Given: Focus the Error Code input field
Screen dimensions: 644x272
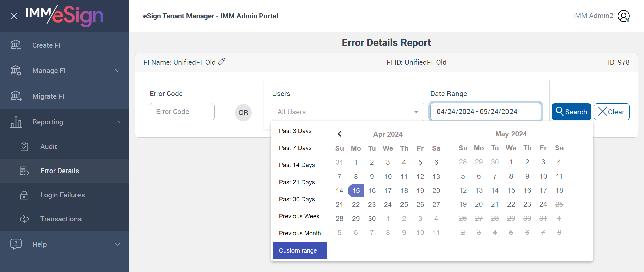Looking at the screenshot, I should (x=182, y=112).
